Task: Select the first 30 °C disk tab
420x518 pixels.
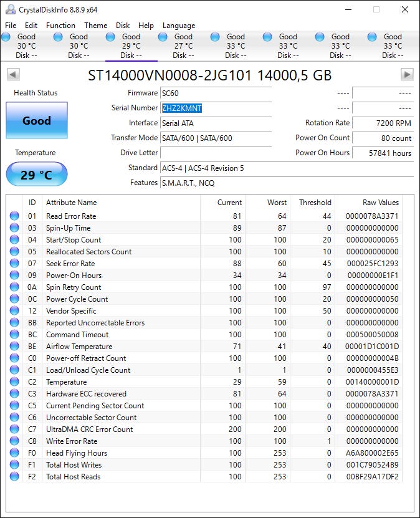Action: pyautogui.click(x=26, y=46)
